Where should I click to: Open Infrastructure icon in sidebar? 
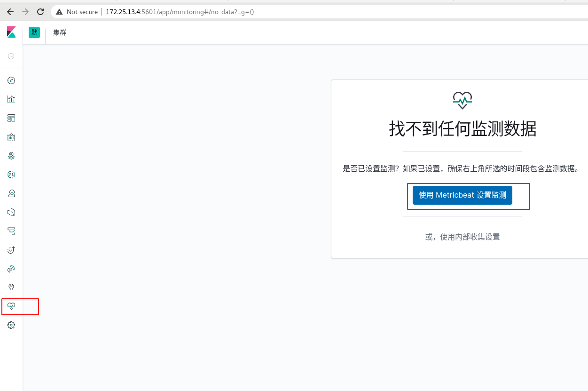pos(11,193)
